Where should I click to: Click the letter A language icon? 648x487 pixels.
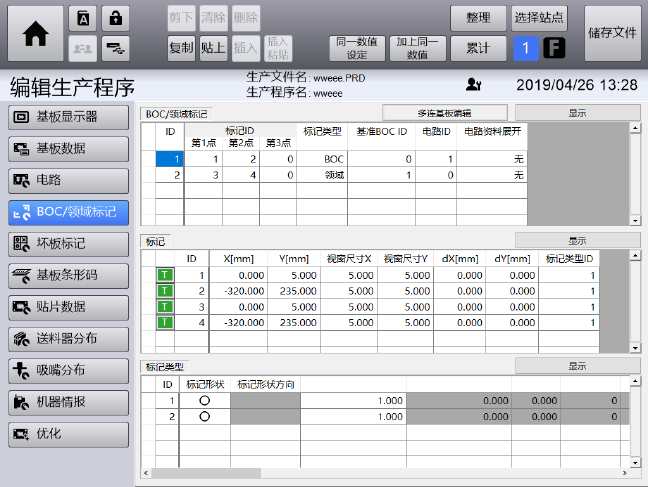click(x=83, y=18)
